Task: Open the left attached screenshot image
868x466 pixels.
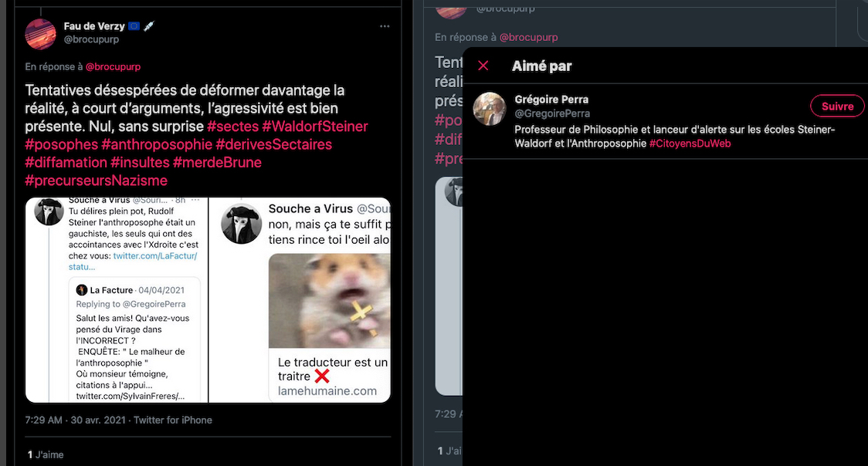Action: pyautogui.click(x=117, y=300)
